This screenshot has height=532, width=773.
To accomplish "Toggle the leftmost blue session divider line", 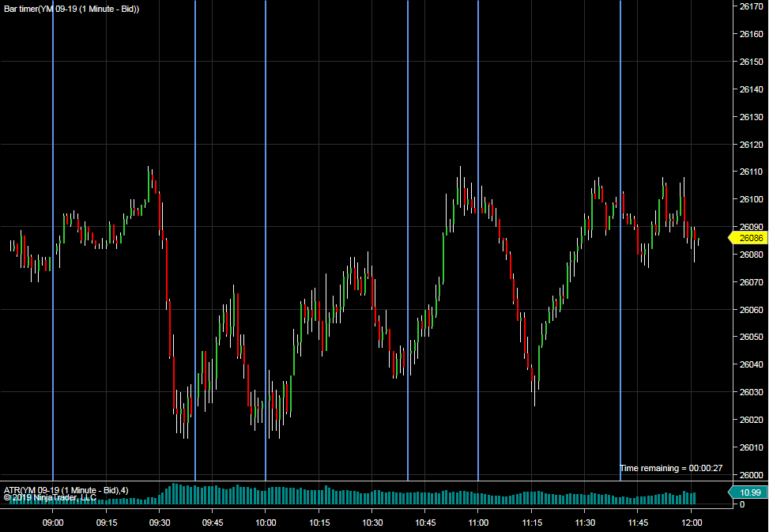I will click(x=53, y=237).
